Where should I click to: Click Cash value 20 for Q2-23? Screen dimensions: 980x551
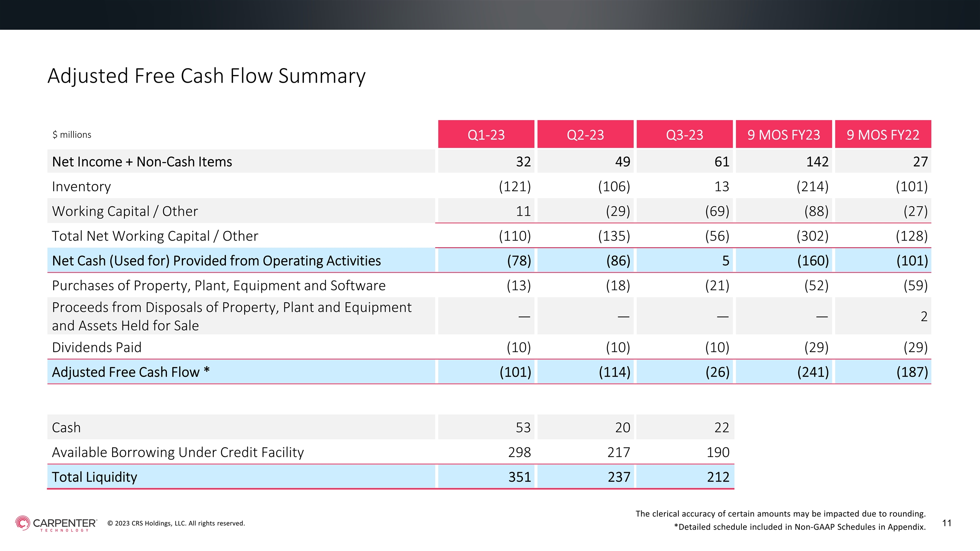click(x=622, y=427)
